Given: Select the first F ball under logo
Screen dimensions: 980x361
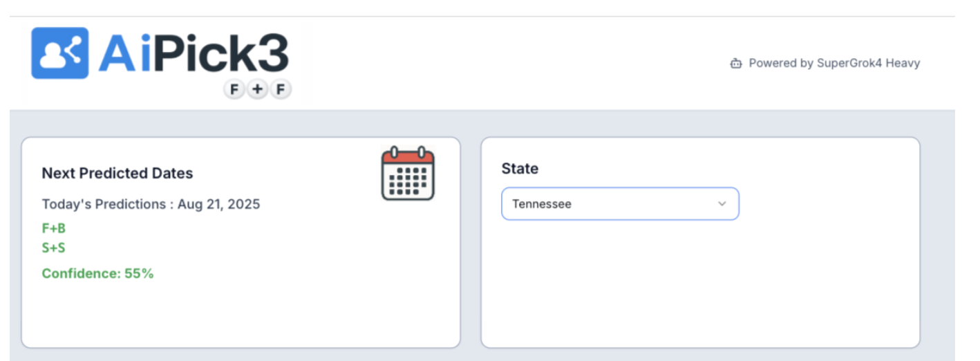Looking at the screenshot, I should 234,89.
